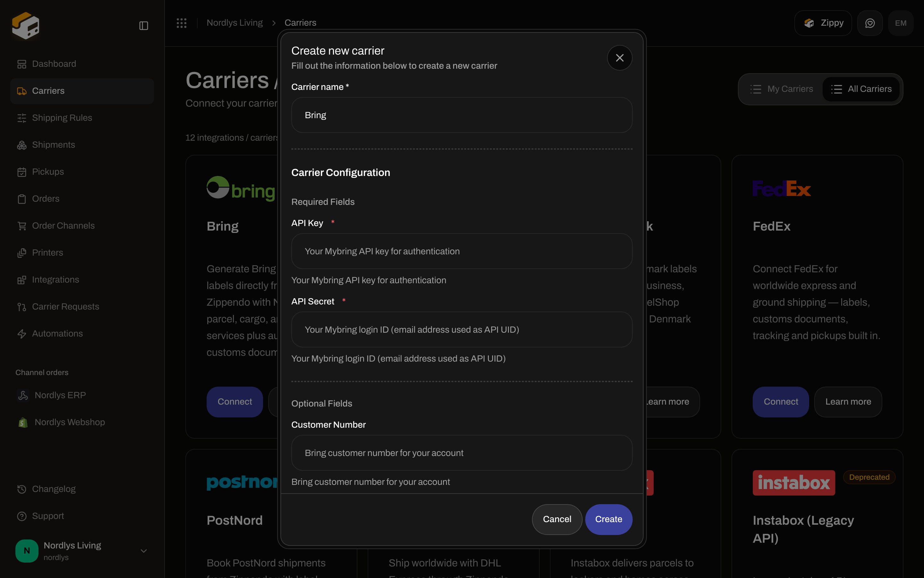Open Shipping Rules in sidebar
924x578 pixels.
click(x=82, y=118)
